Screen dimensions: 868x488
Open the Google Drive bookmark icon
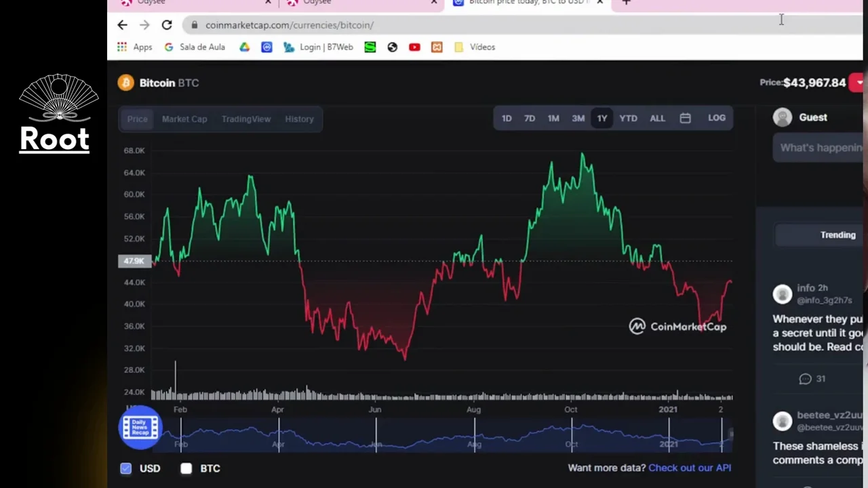point(244,47)
